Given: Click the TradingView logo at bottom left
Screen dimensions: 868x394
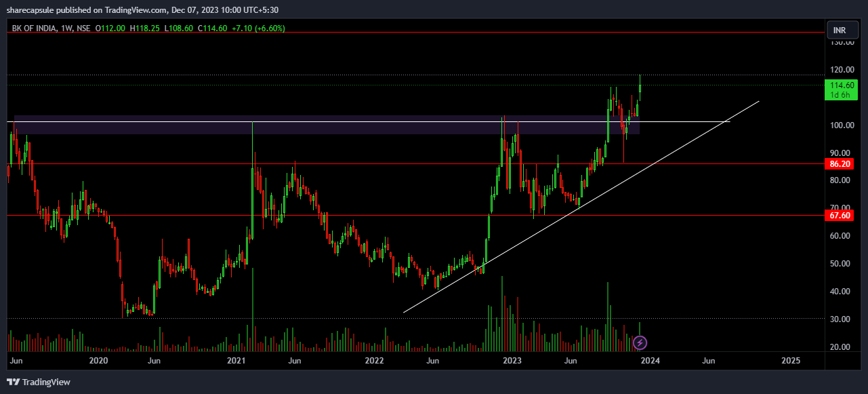Looking at the screenshot, I should pos(39,382).
